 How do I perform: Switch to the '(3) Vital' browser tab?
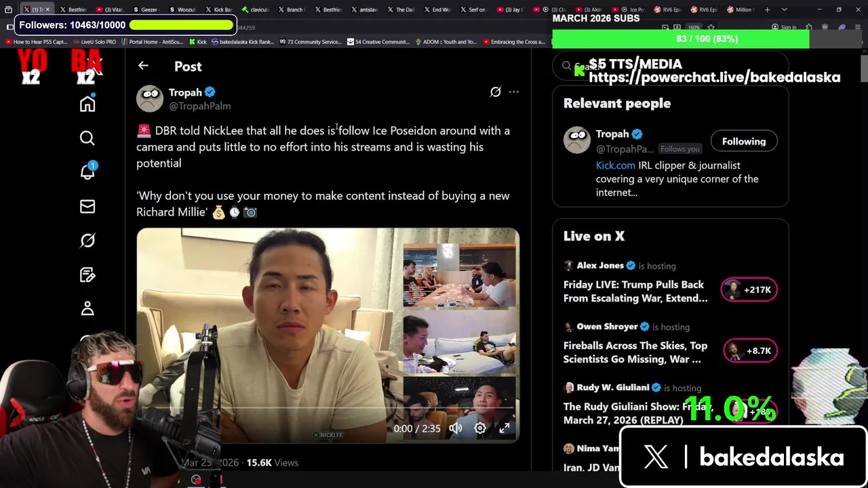108,9
